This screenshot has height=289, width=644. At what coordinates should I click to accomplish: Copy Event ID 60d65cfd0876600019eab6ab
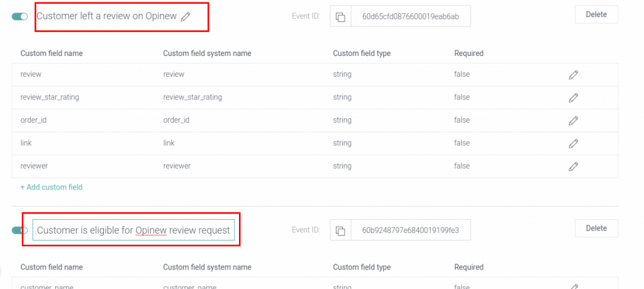(340, 17)
